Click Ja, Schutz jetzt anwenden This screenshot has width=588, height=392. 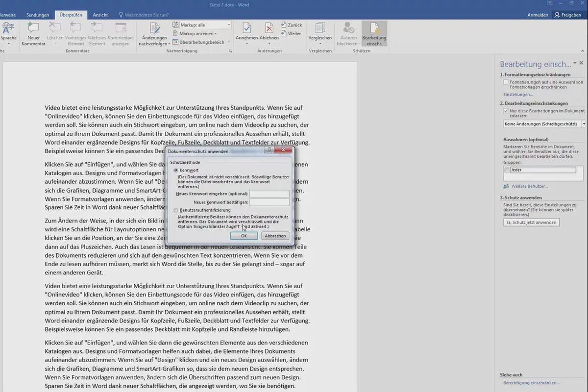tap(531, 222)
